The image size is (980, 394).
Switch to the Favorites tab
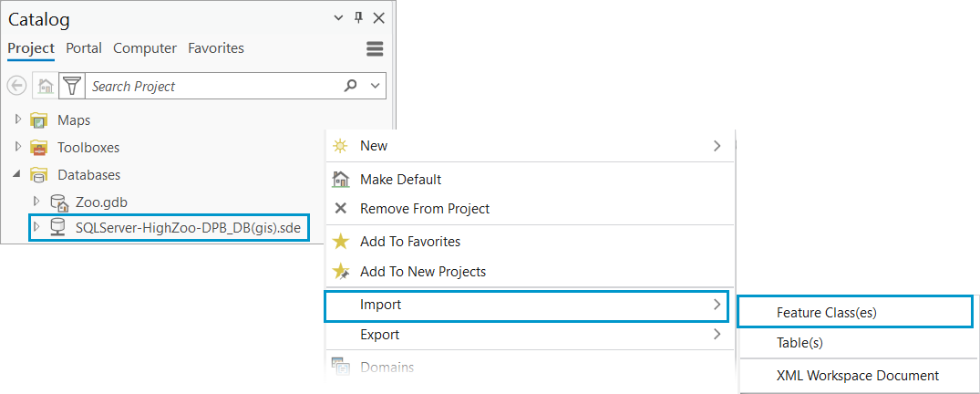(x=216, y=48)
